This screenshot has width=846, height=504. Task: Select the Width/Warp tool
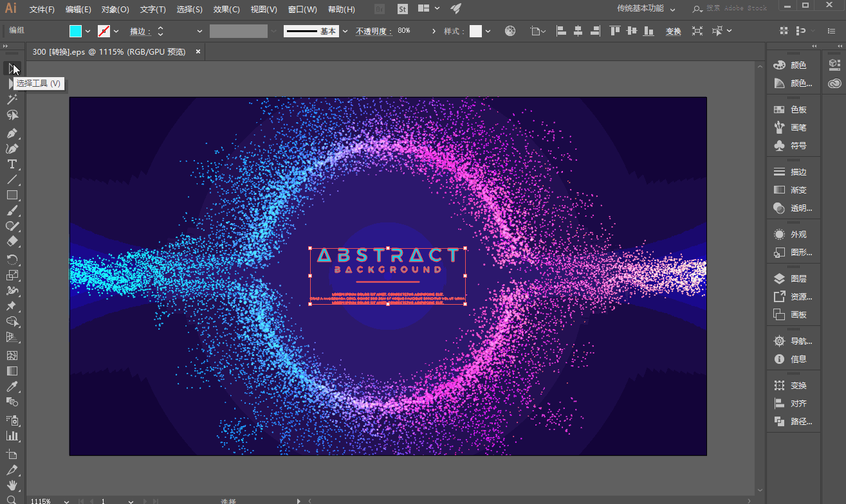point(12,291)
